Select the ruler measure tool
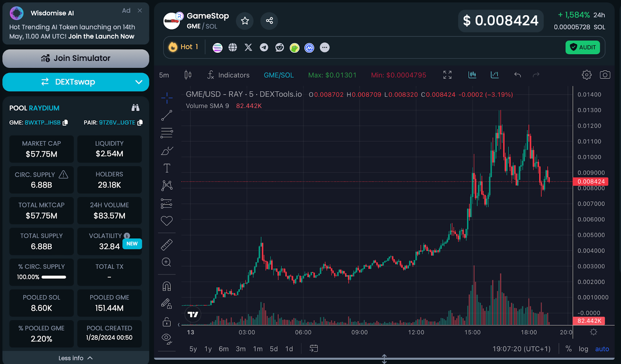The width and height of the screenshot is (621, 364). click(167, 245)
